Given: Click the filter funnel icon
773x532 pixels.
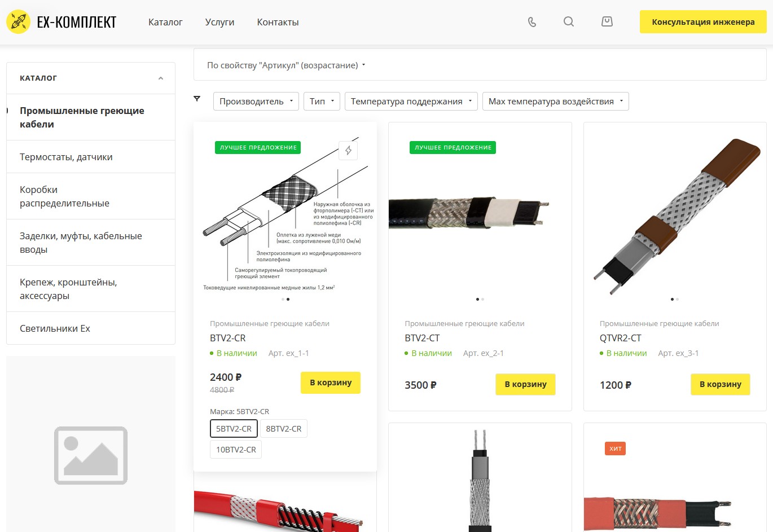Looking at the screenshot, I should 197,99.
